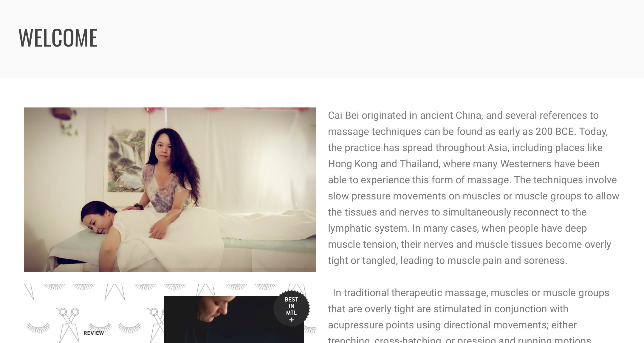Click the eyelash graphic left of the first scissors
This screenshot has height=343, width=644.
pyautogui.click(x=38, y=328)
